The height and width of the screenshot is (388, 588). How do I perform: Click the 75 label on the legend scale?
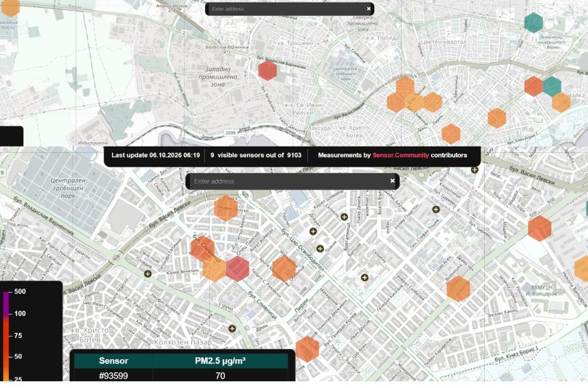(x=18, y=336)
